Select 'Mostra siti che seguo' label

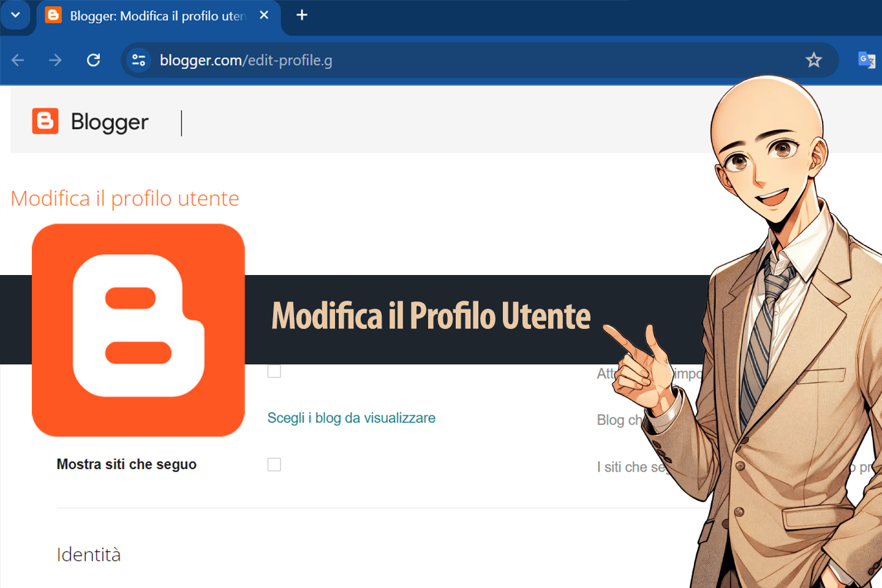tap(127, 464)
